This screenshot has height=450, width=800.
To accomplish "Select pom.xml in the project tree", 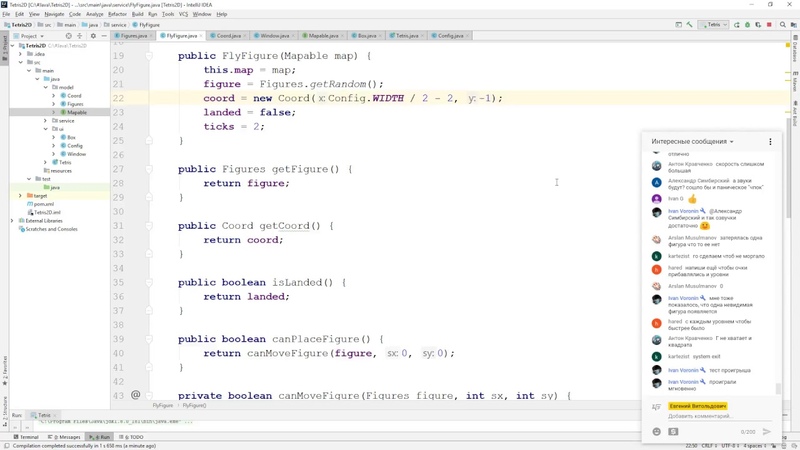I will point(43,204).
